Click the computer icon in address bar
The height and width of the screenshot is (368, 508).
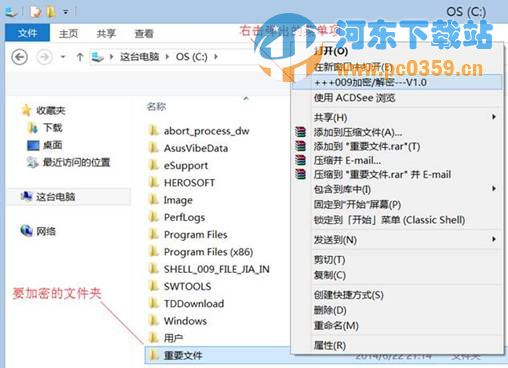click(97, 57)
